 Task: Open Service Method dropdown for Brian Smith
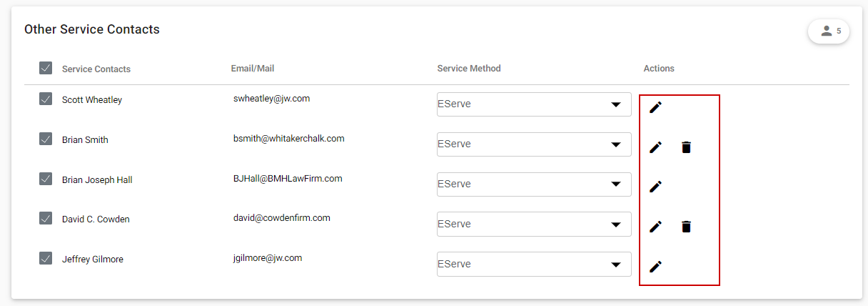coord(534,144)
